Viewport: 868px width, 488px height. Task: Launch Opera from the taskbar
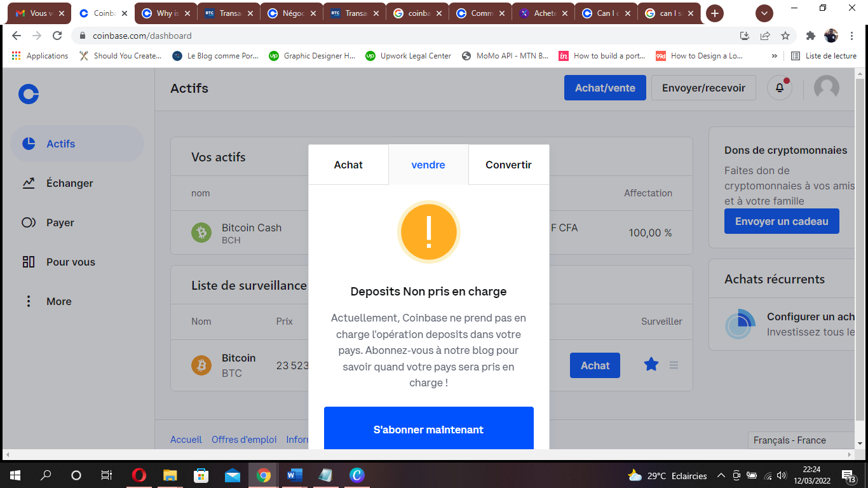pyautogui.click(x=139, y=475)
